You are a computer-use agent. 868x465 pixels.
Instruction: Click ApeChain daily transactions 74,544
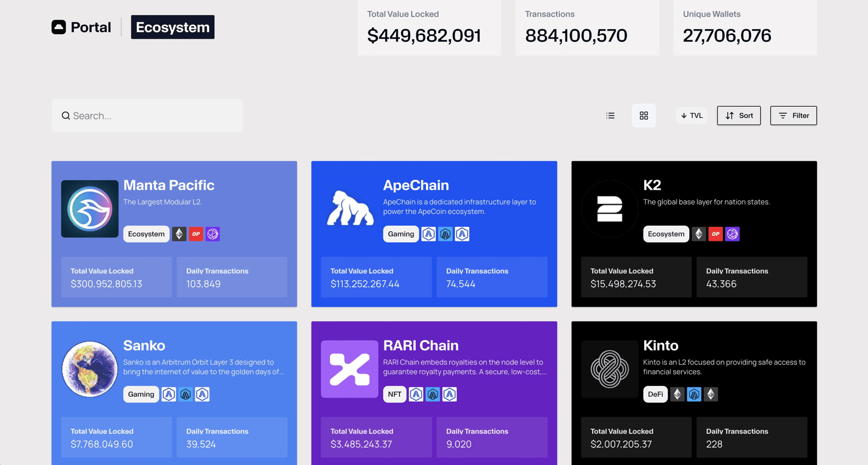(461, 284)
